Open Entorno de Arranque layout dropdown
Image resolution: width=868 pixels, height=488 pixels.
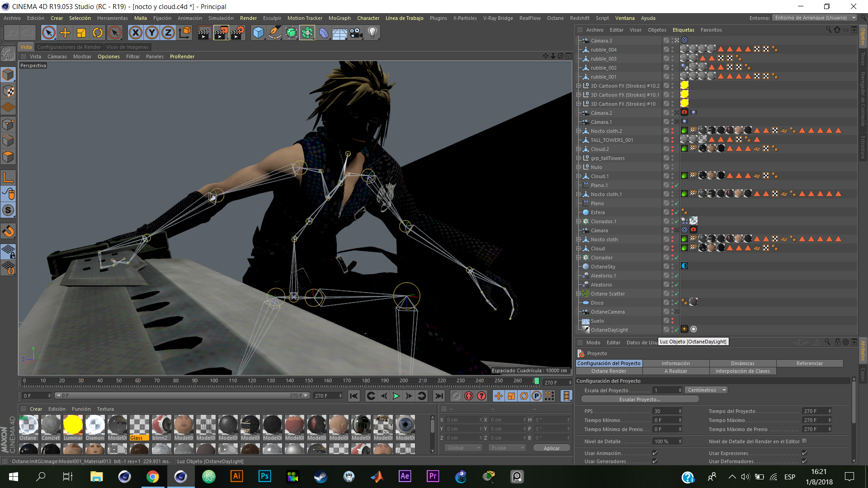814,18
